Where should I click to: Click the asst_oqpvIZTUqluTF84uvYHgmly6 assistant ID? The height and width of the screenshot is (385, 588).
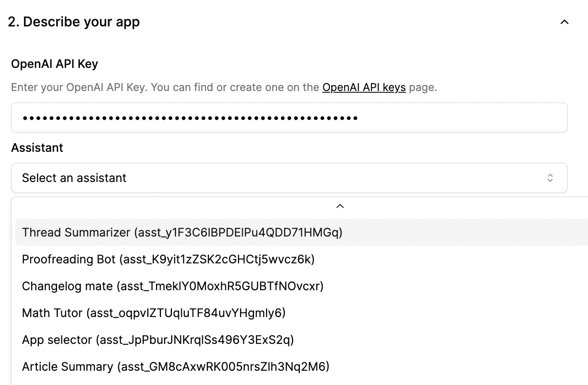tap(186, 313)
